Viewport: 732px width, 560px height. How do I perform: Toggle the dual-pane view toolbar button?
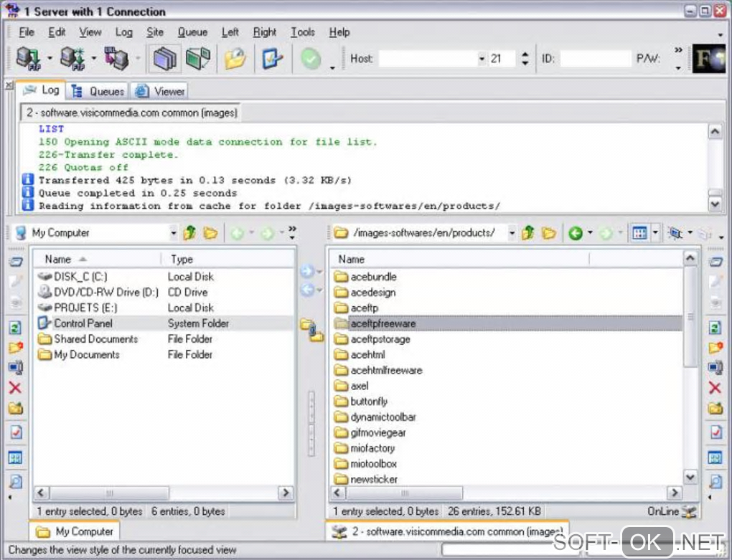point(198,58)
